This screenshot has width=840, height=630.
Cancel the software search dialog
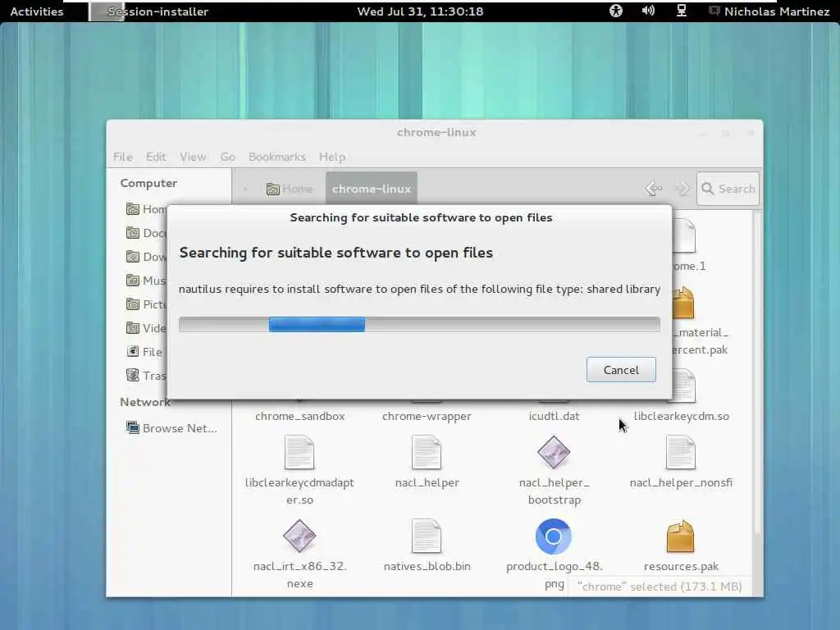pos(621,370)
